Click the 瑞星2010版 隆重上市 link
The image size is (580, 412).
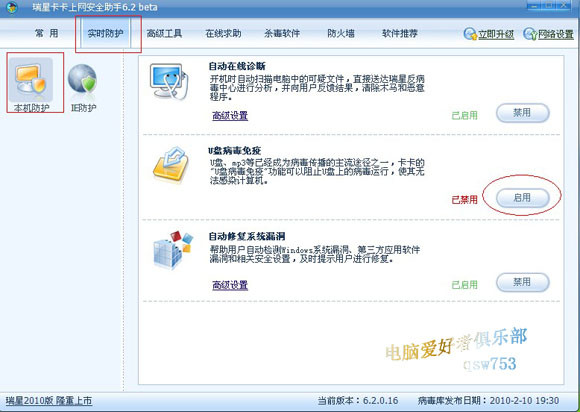[49, 401]
